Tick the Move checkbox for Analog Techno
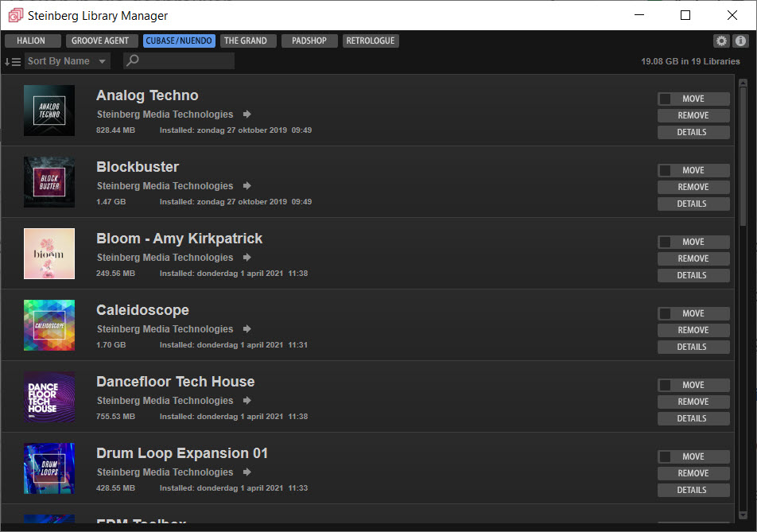Image resolution: width=757 pixels, height=532 pixels. 666,99
